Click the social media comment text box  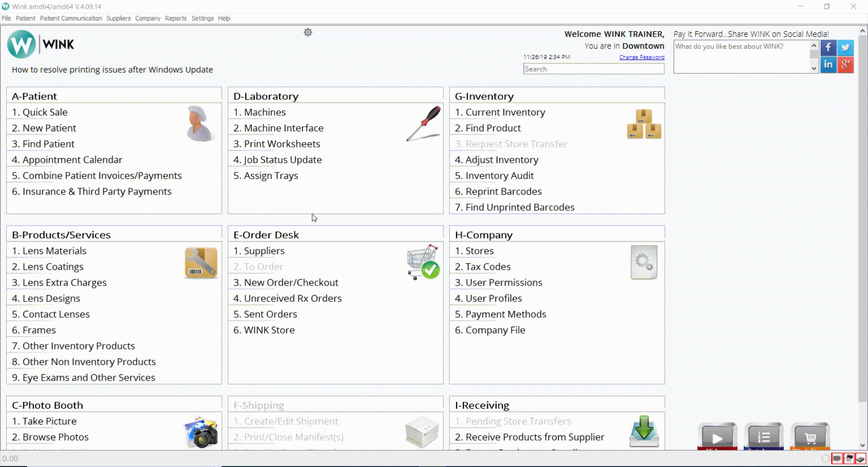point(742,57)
